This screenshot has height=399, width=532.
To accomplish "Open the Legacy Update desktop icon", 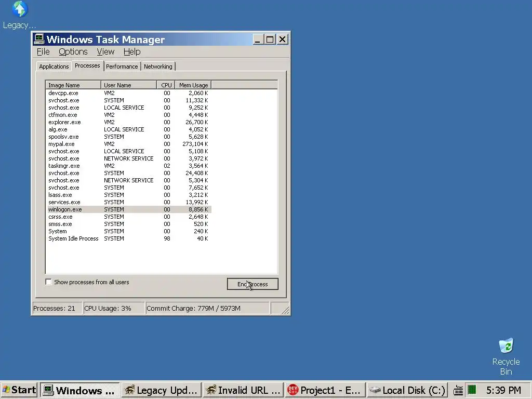I will tap(19, 15).
